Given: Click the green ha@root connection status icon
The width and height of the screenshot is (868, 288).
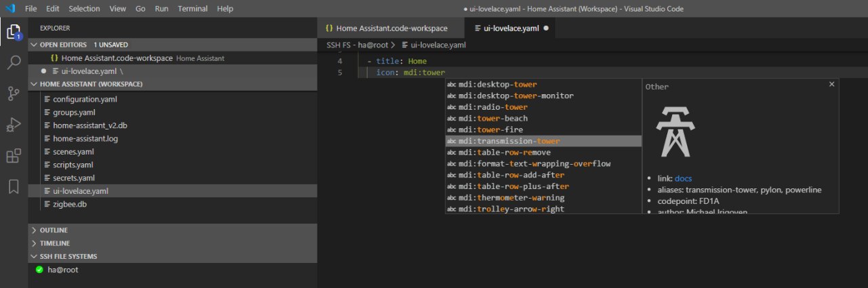Looking at the screenshot, I should (x=40, y=270).
